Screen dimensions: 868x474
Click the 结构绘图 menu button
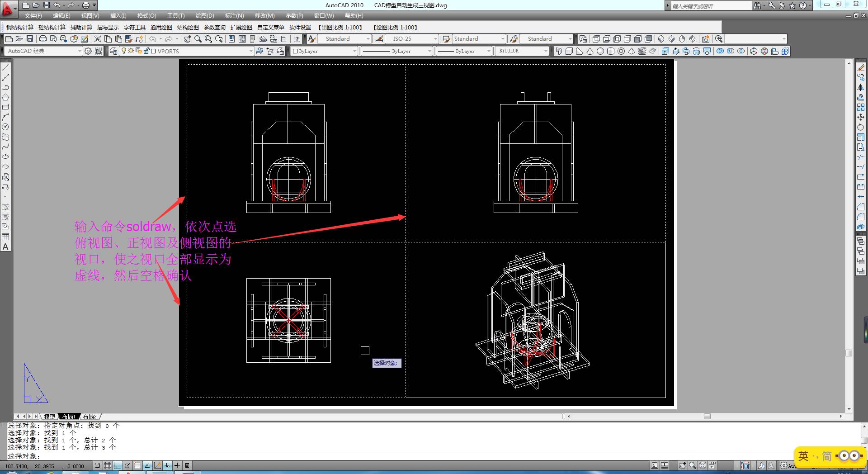pyautogui.click(x=188, y=28)
